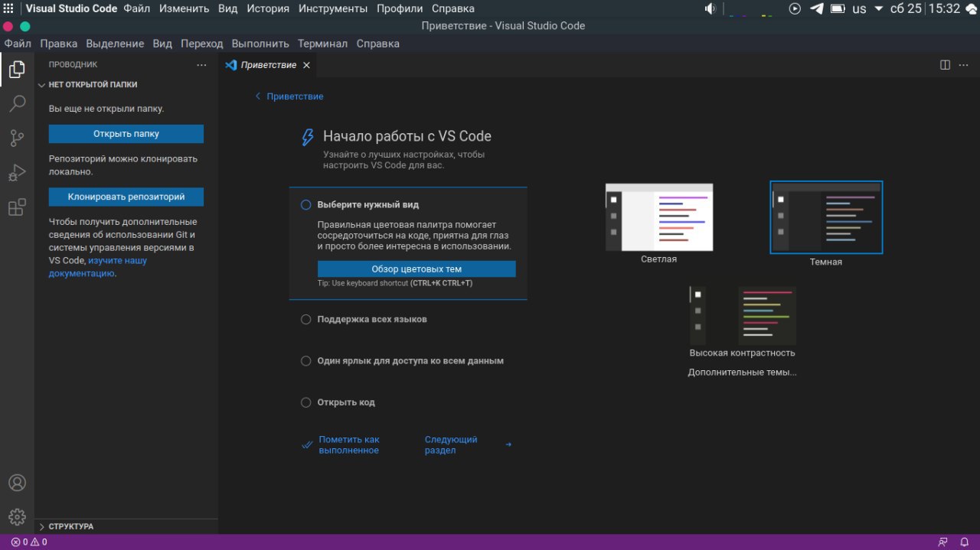Click the Обзор цветовых тем button
This screenshot has height=550, width=980.
416,269
